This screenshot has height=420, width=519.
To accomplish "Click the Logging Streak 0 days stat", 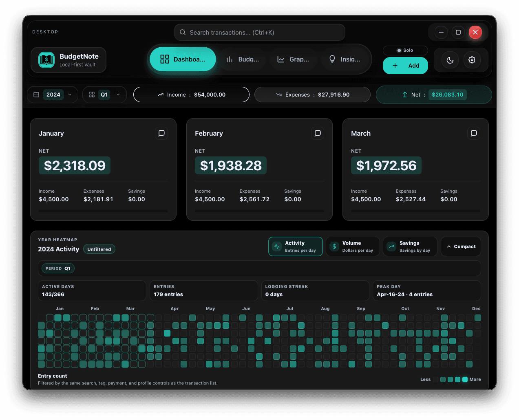I will [315, 290].
